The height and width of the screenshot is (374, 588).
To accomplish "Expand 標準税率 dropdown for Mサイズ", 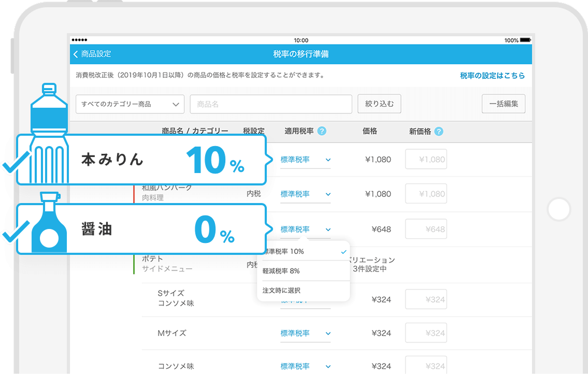I will click(305, 334).
